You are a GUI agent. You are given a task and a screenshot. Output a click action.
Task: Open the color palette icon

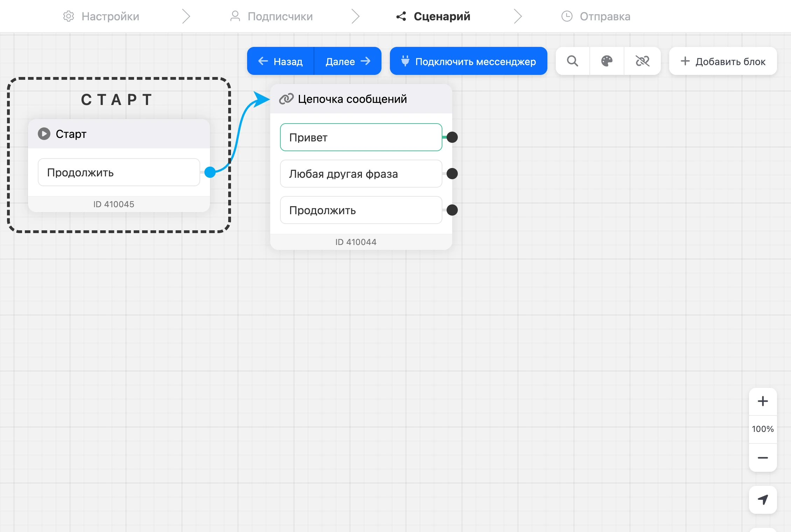pos(607,61)
